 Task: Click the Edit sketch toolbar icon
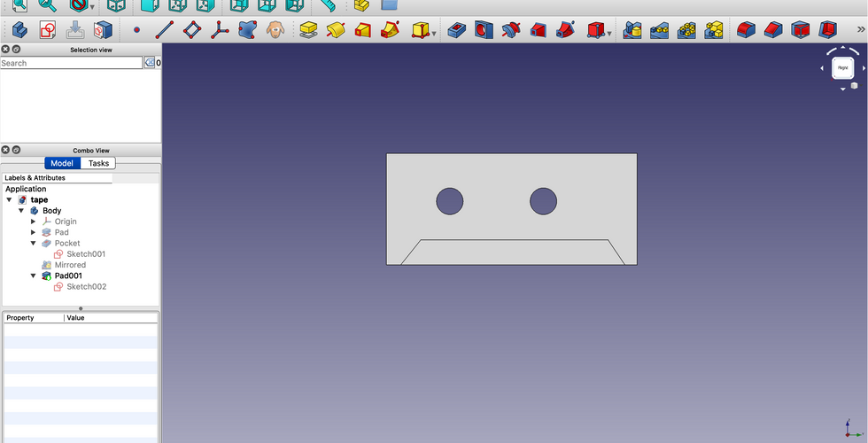75,29
